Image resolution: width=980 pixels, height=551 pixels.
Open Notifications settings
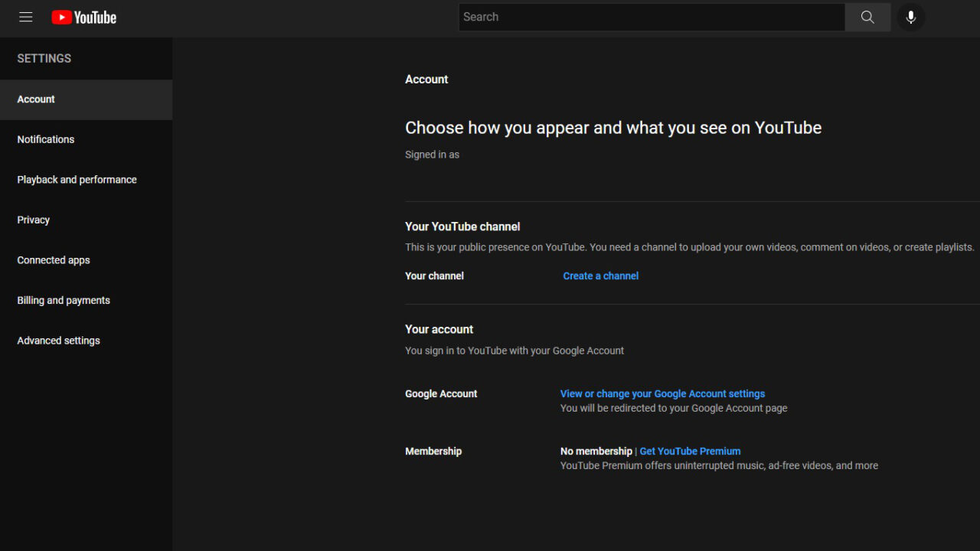[x=45, y=139]
